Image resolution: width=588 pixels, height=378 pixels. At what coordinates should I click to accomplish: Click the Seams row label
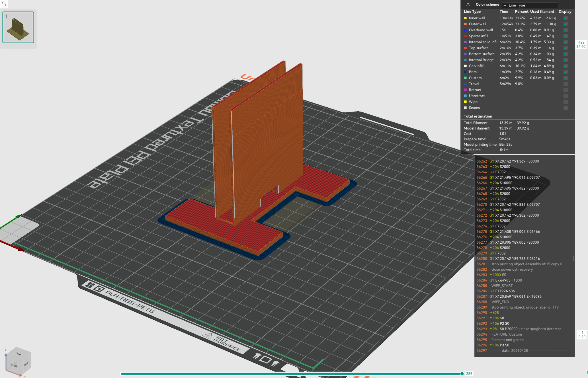click(474, 108)
